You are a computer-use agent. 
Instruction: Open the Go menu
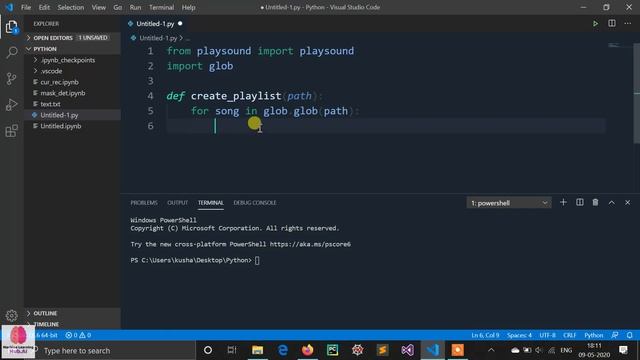click(118, 7)
